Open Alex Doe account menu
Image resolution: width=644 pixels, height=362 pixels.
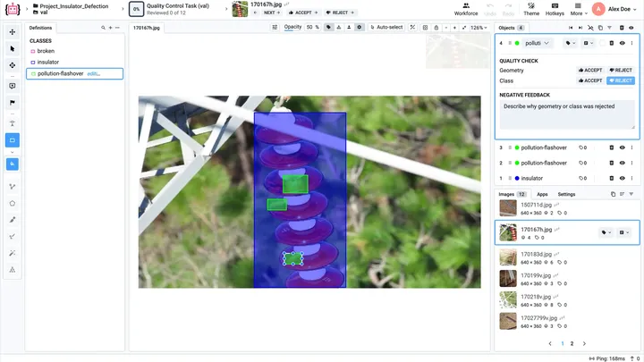tap(614, 9)
